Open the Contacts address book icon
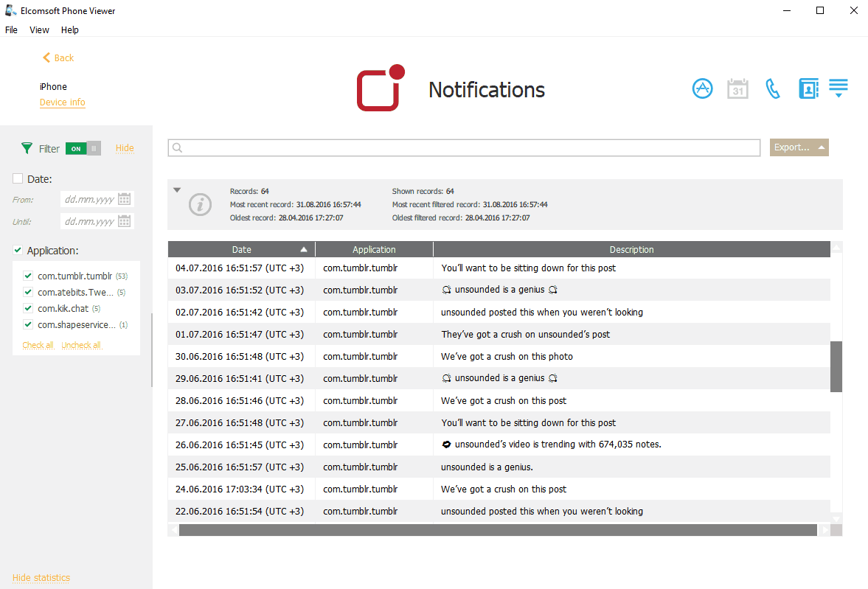The height and width of the screenshot is (589, 868). (808, 89)
